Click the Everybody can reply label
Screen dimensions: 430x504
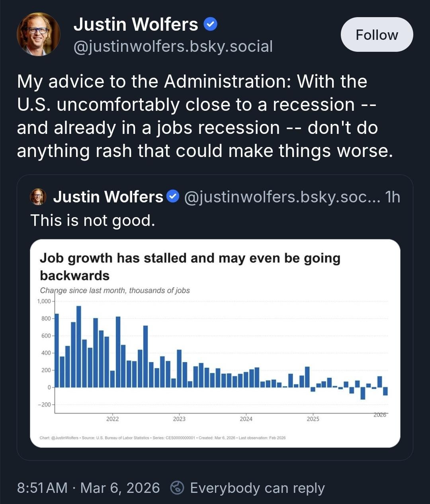coord(257,488)
